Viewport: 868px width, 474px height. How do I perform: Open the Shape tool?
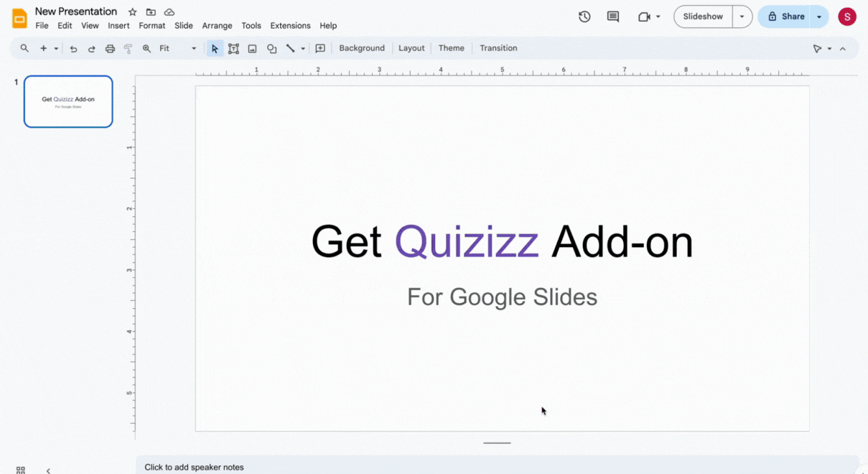pyautogui.click(x=271, y=48)
